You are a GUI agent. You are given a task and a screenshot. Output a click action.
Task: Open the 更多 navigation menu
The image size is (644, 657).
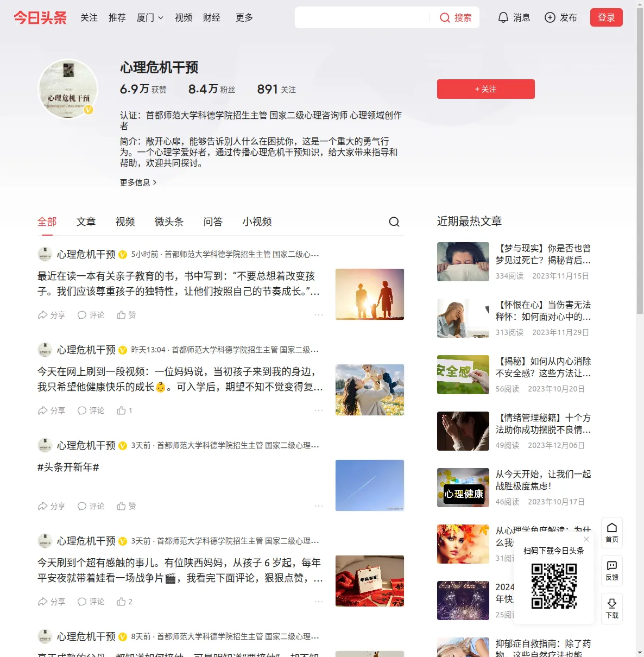coord(244,17)
